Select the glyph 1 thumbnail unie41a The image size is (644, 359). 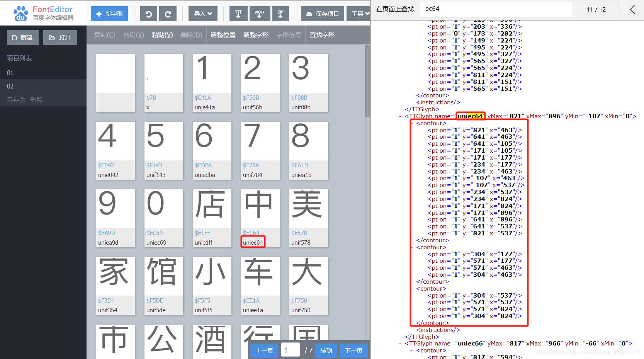(x=212, y=83)
